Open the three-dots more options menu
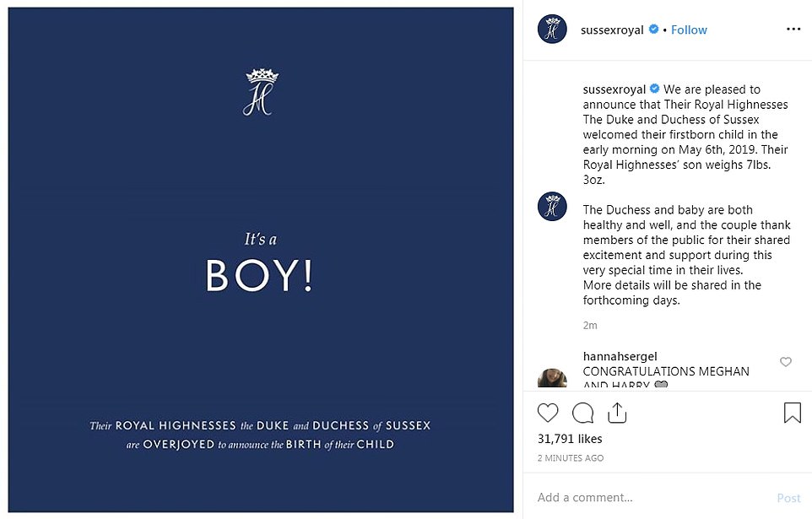Image resolution: width=812 pixels, height=519 pixels. coord(793,30)
